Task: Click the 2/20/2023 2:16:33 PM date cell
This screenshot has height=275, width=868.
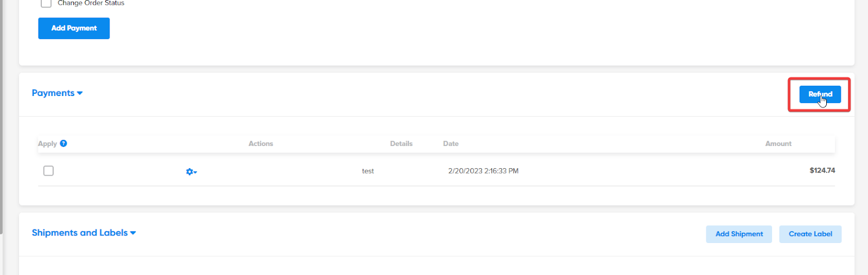Action: point(483,171)
